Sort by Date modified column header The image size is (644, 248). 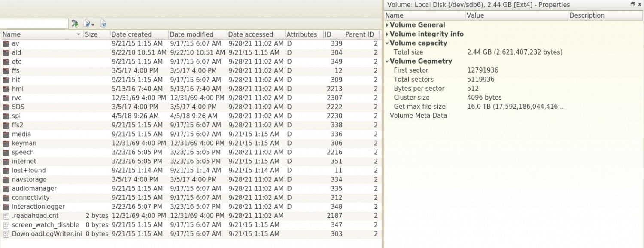tap(197, 34)
